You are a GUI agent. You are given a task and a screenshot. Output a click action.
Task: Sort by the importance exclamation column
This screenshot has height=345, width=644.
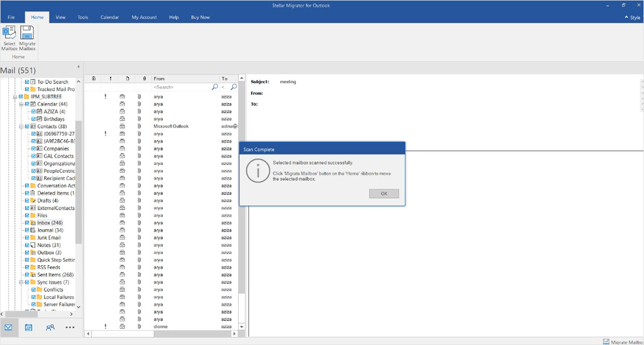110,79
